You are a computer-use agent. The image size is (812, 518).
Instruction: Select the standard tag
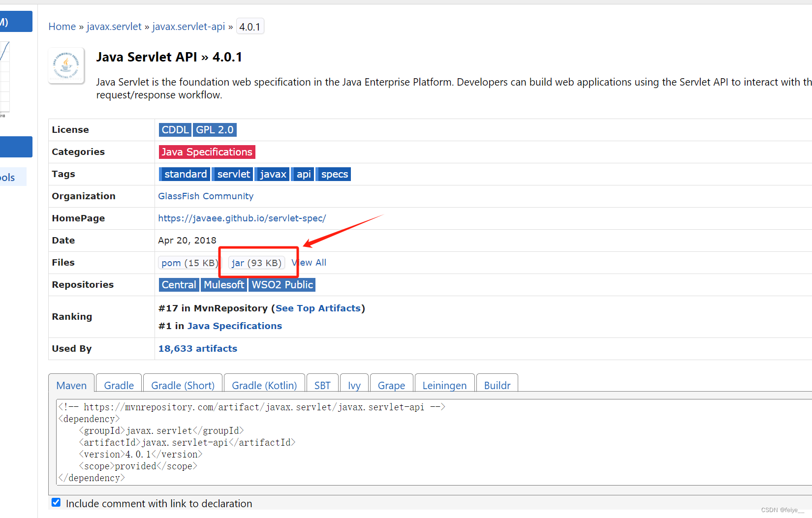185,174
